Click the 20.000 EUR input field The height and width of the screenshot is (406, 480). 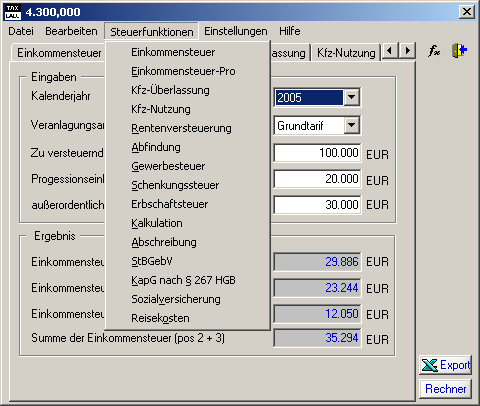click(317, 179)
